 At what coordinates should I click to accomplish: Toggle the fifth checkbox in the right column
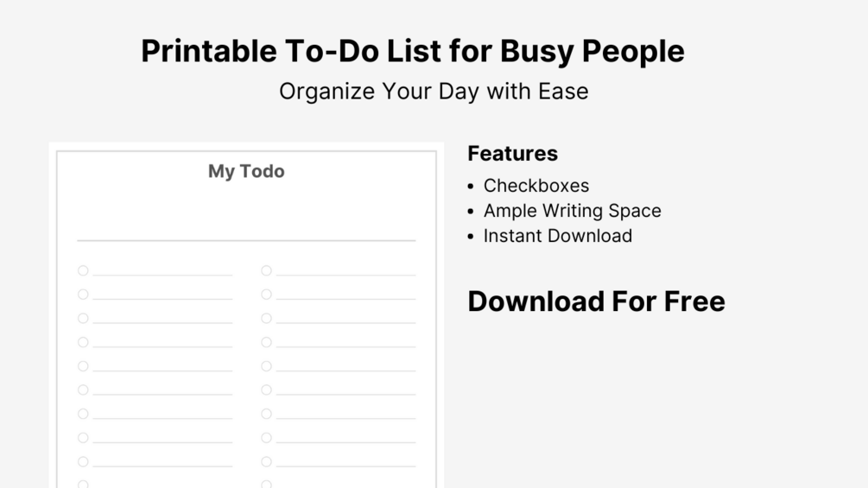[x=266, y=366]
